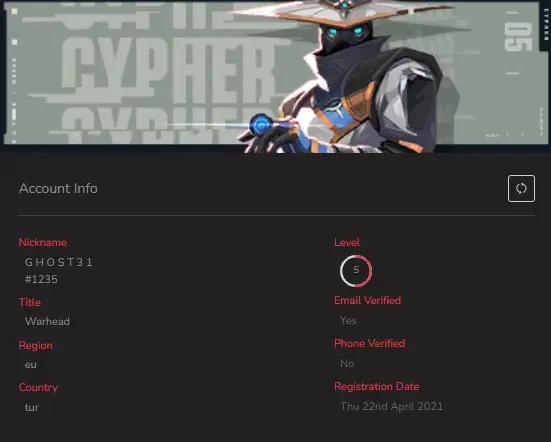Click the Registration Date label

pyautogui.click(x=377, y=386)
